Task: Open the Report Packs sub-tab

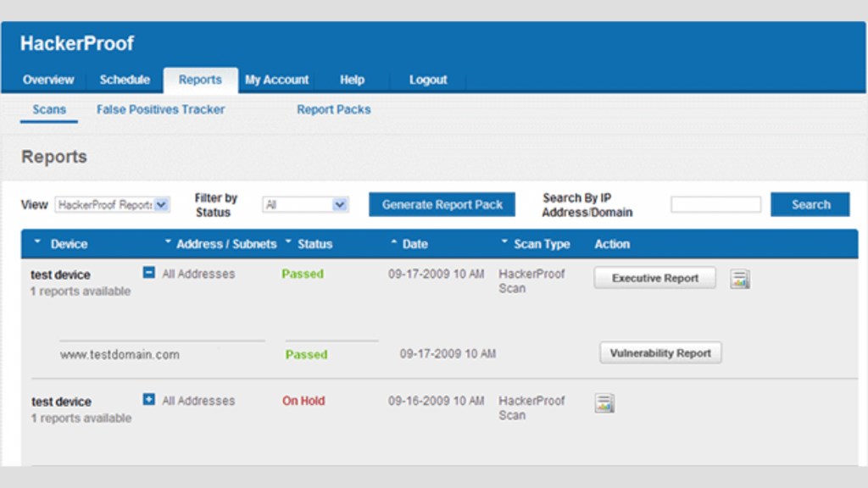Action: (x=334, y=109)
